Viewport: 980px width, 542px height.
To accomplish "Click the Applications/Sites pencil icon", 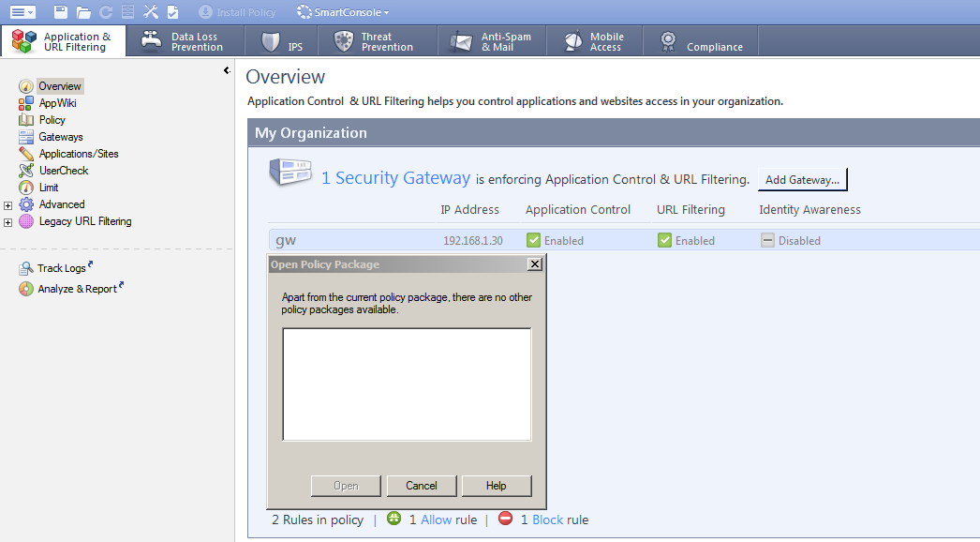I will 25,154.
